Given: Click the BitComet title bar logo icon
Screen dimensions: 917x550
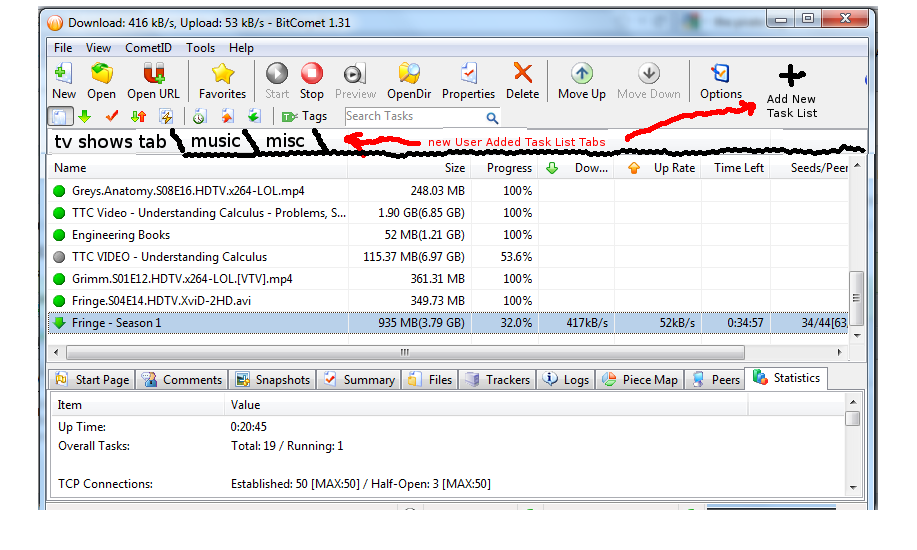Looking at the screenshot, I should point(55,23).
